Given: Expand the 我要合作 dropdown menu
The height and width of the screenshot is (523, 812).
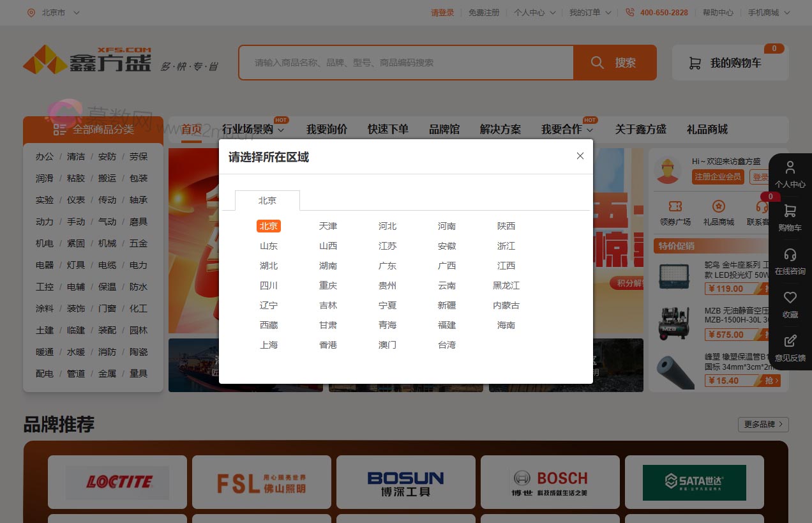Looking at the screenshot, I should (562, 129).
